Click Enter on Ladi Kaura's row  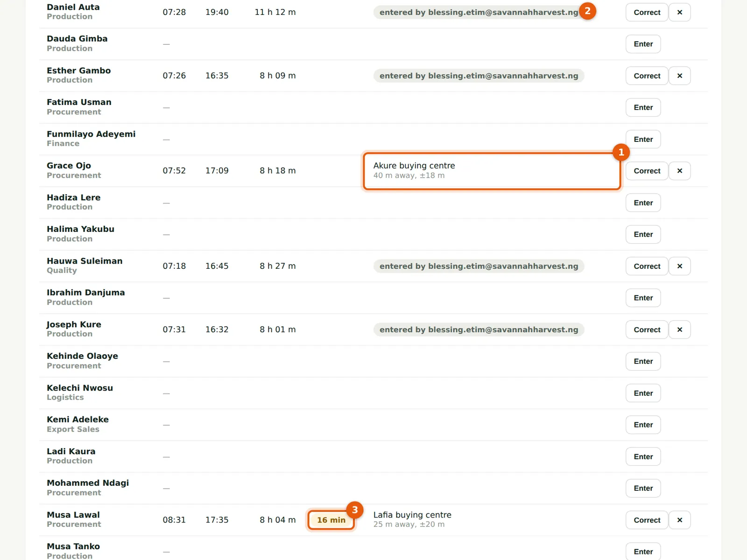pos(643,456)
